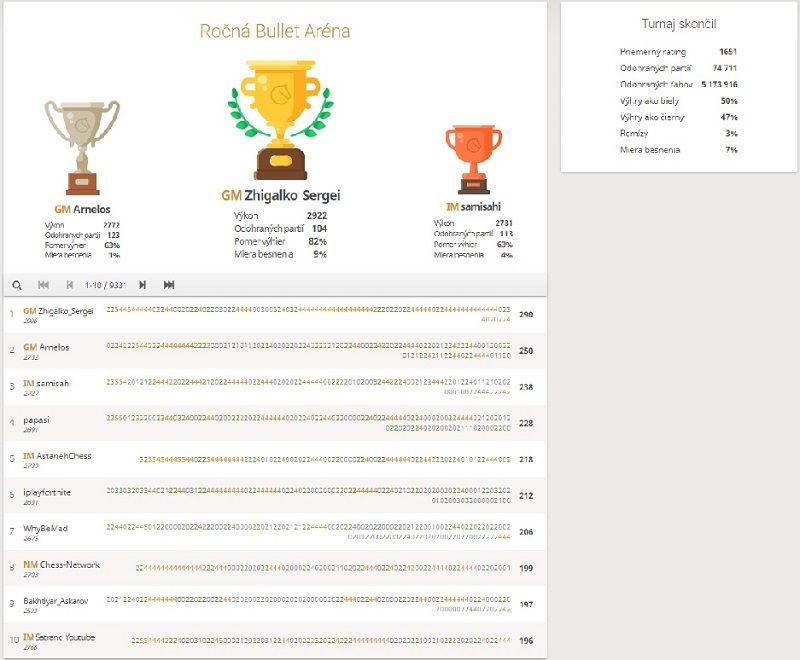Viewport: 800px width, 660px height.
Task: Jump to last page of standings
Action: 169,285
